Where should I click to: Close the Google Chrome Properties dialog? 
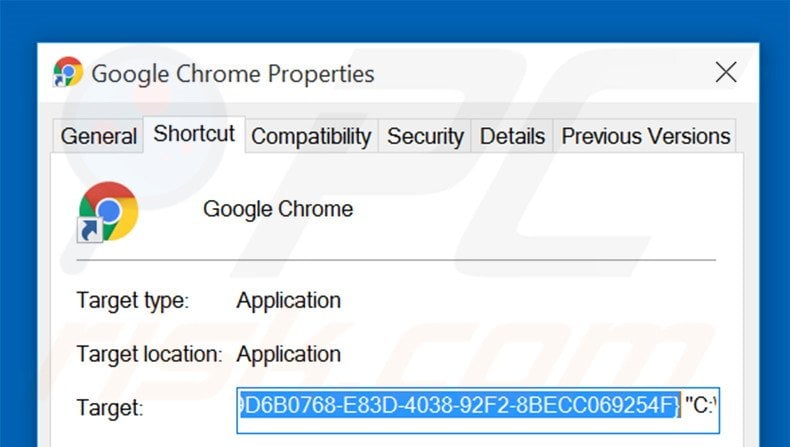coord(726,72)
